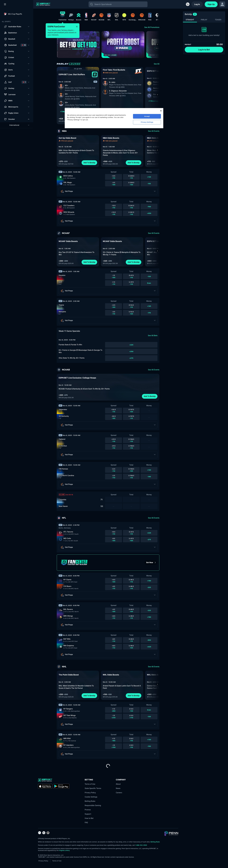Click See All Events for NHL
The width and height of the screenshot is (228, 868).
click(154, 667)
